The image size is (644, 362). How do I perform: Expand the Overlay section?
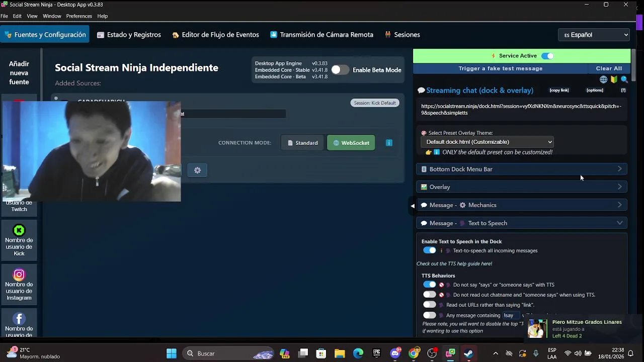click(522, 187)
